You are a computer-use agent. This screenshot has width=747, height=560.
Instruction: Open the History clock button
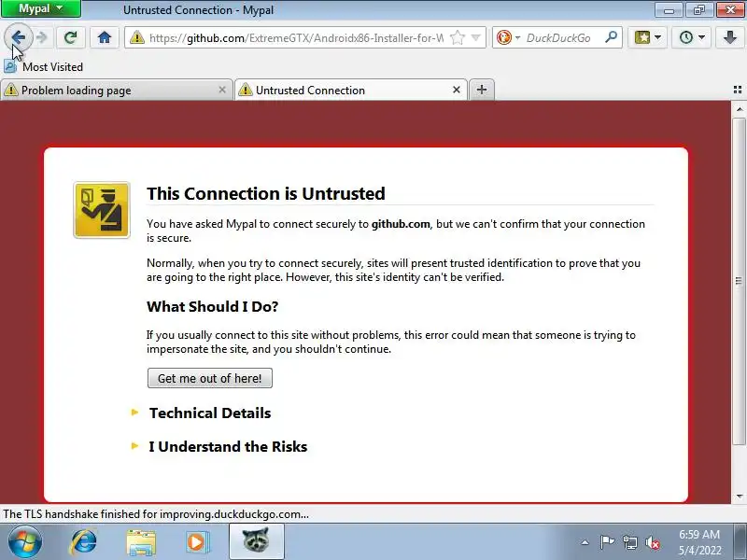click(686, 37)
